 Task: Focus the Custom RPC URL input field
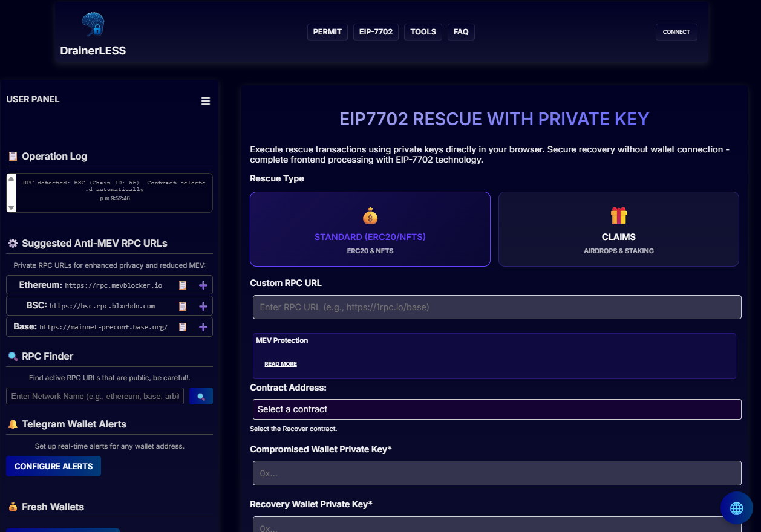pyautogui.click(x=497, y=307)
